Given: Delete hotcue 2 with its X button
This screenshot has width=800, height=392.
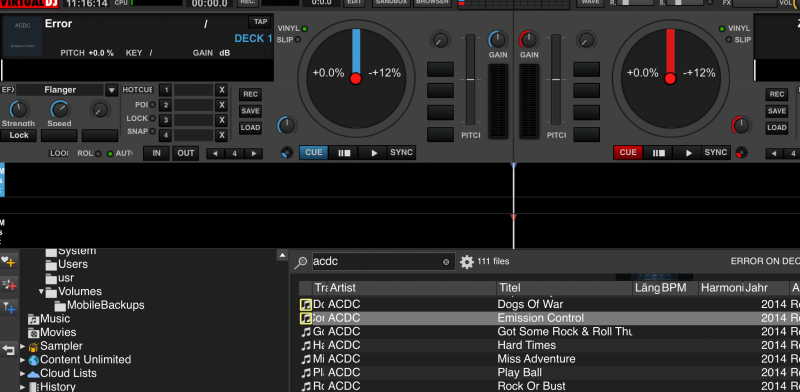Looking at the screenshot, I should coord(221,105).
